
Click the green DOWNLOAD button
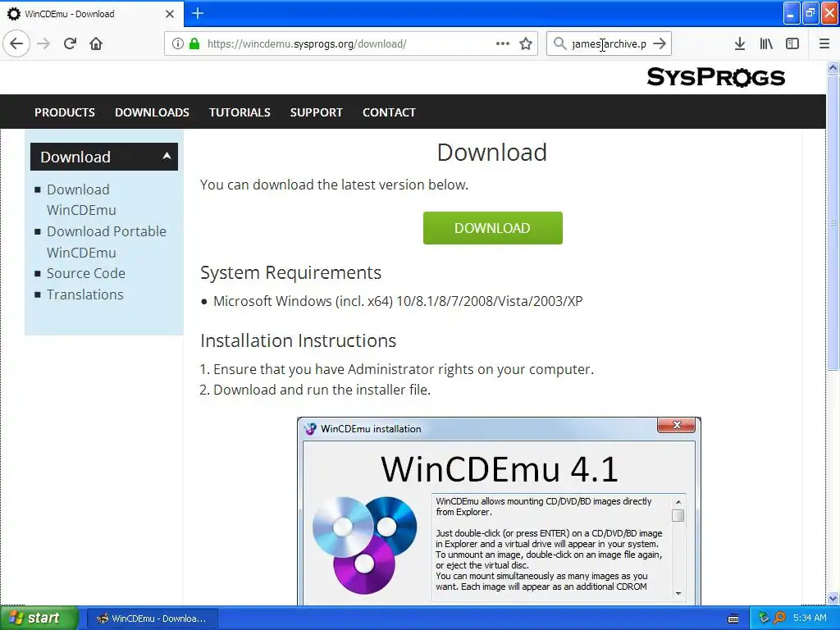pos(493,228)
